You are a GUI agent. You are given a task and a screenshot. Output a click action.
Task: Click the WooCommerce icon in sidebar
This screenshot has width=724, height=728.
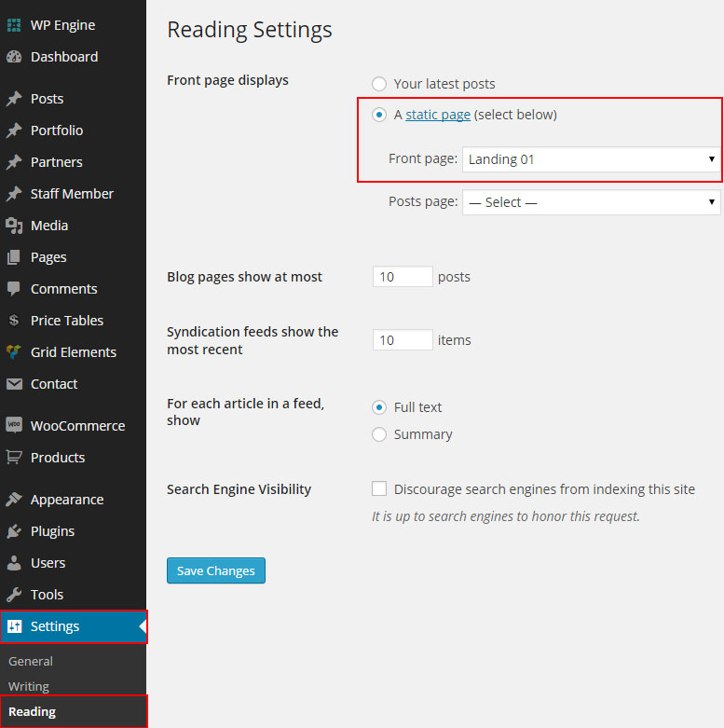tap(14, 426)
